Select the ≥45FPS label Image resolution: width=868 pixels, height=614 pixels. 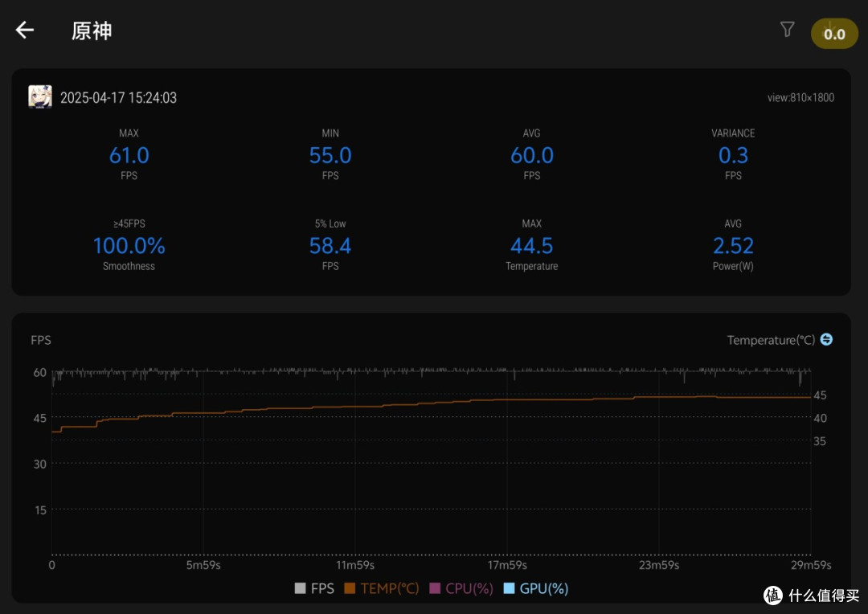[x=129, y=223]
